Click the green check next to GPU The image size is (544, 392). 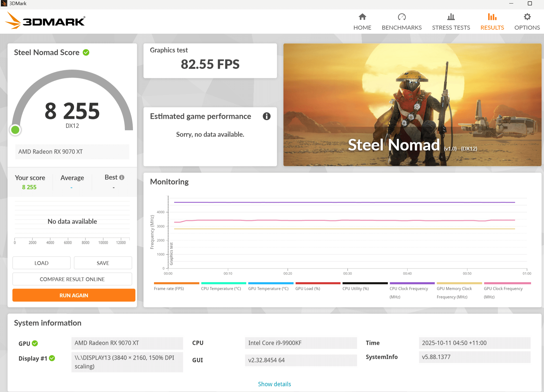[x=35, y=344]
